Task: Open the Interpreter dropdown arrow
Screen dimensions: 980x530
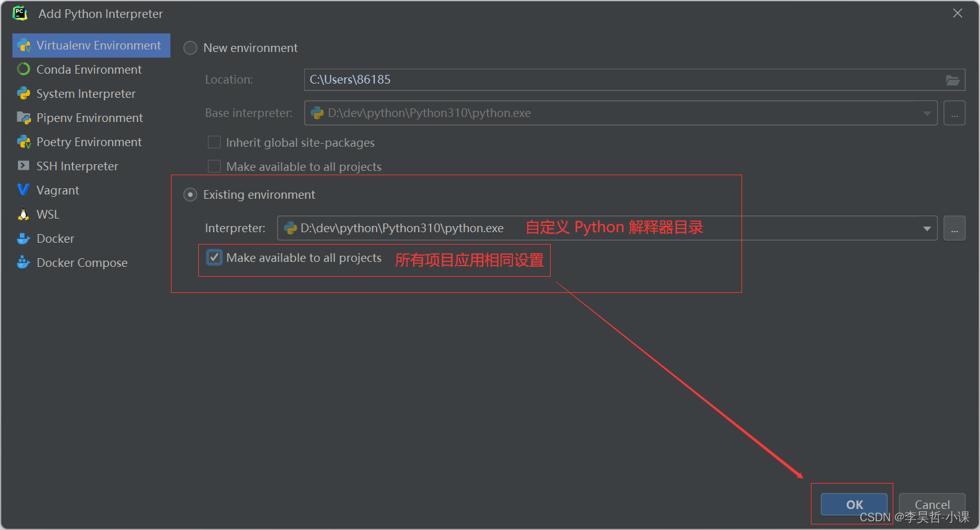Action: pos(927,228)
